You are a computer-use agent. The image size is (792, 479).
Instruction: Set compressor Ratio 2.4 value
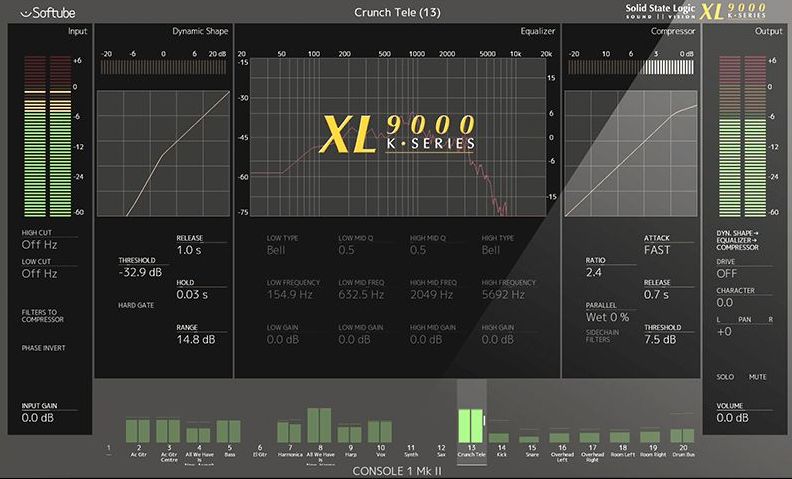[x=593, y=272]
